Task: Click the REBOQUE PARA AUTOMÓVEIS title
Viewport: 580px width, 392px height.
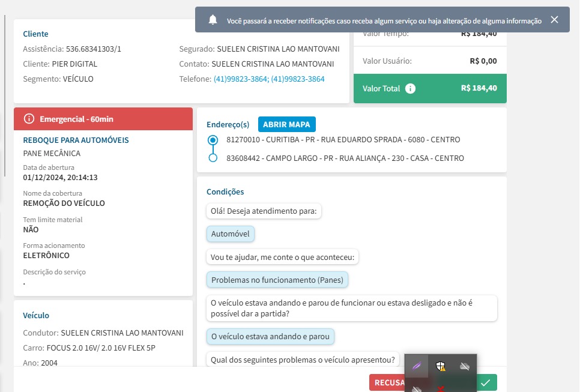Action: point(76,140)
